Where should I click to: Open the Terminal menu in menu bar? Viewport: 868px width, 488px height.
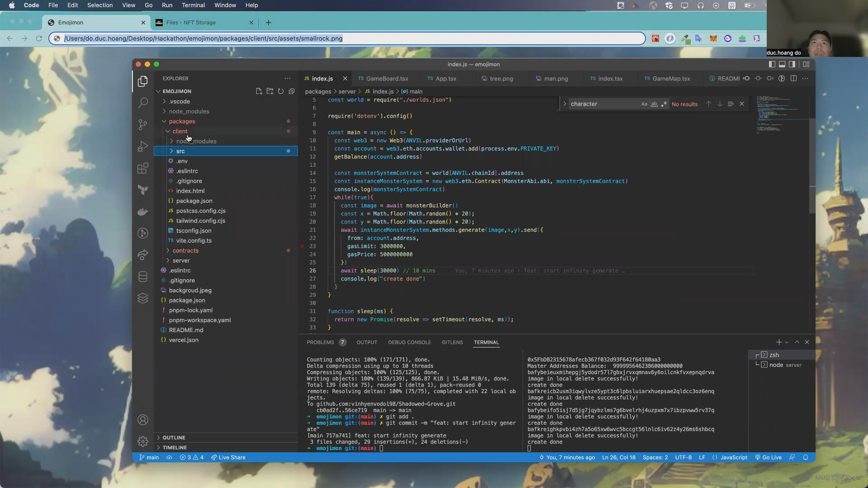pyautogui.click(x=193, y=5)
